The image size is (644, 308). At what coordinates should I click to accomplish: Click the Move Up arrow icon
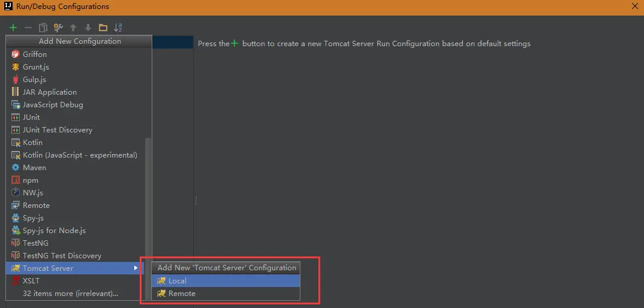[x=73, y=28]
